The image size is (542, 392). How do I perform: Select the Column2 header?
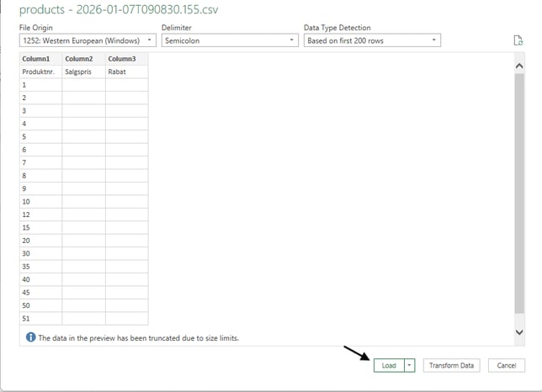[x=83, y=59]
